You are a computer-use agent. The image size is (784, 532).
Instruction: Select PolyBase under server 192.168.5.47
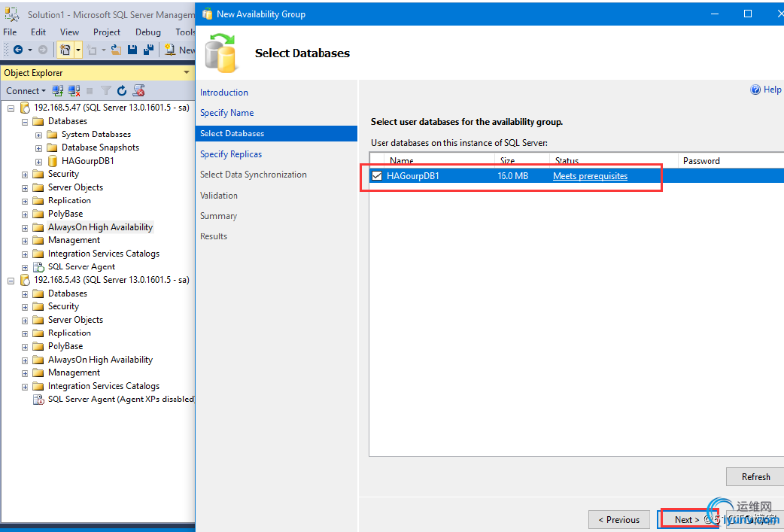coord(65,214)
